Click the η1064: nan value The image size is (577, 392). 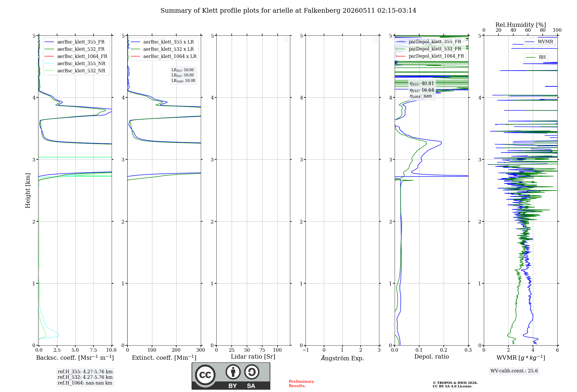point(421,96)
